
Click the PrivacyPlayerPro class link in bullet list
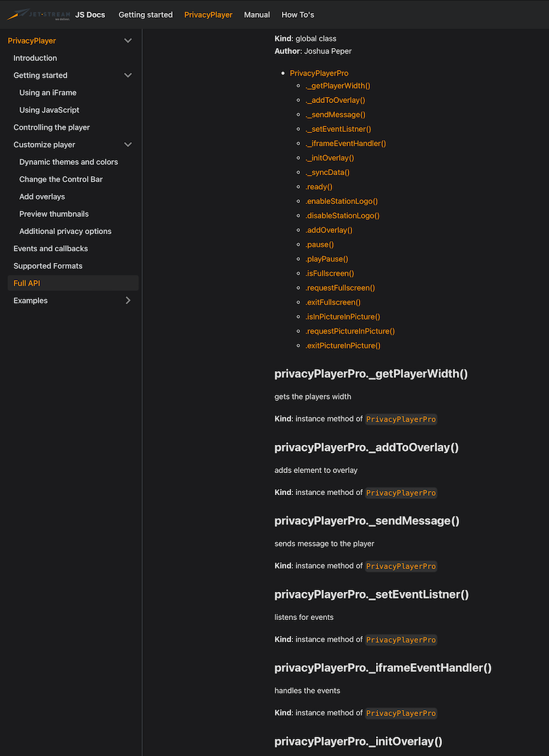(x=319, y=72)
